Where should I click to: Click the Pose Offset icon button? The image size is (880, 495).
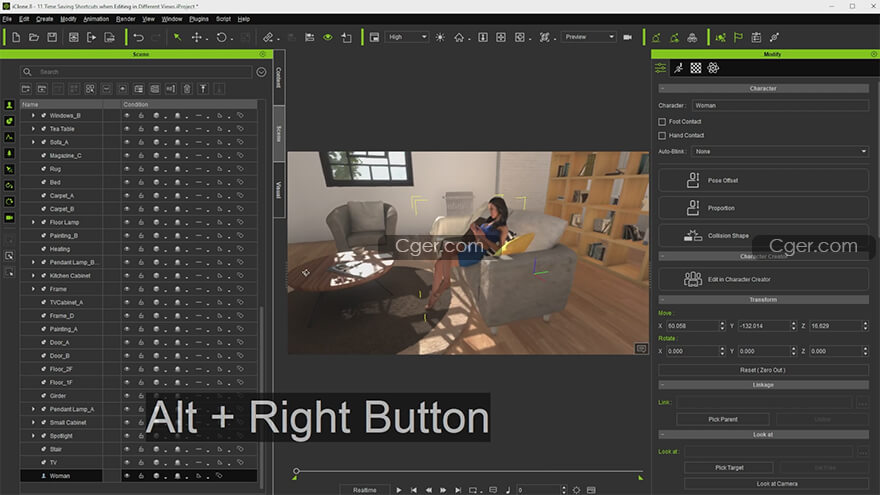pyautogui.click(x=763, y=180)
